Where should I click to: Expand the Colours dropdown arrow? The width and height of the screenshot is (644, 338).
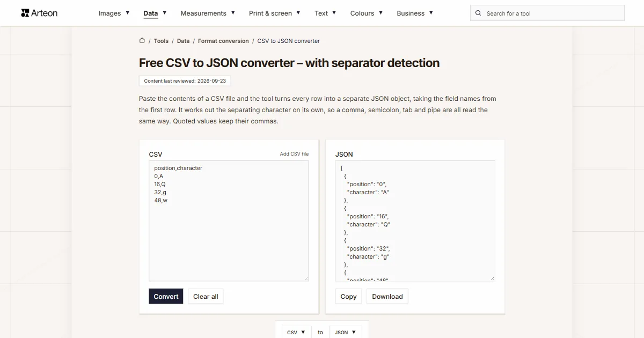pos(380,13)
